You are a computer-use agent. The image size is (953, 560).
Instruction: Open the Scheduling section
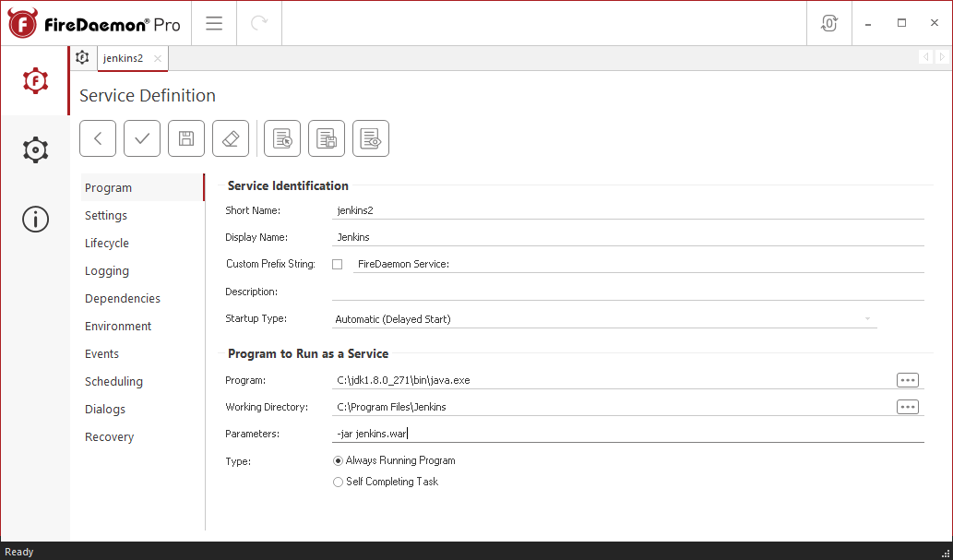point(143,381)
